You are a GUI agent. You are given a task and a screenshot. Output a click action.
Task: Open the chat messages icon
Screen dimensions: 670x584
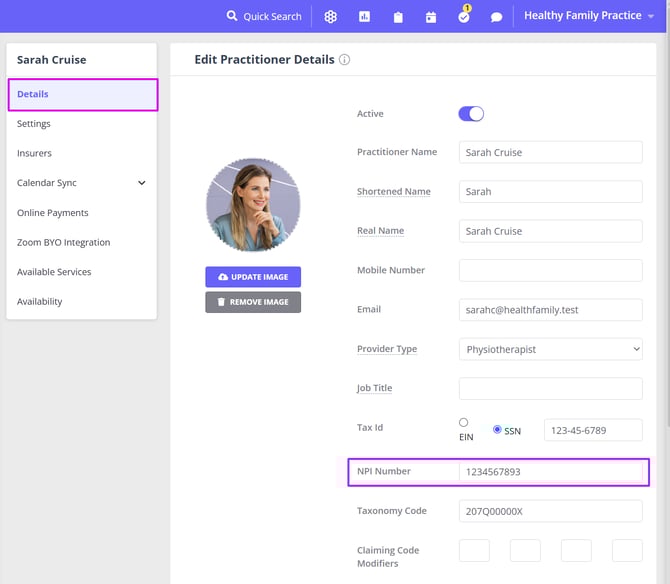coord(496,17)
